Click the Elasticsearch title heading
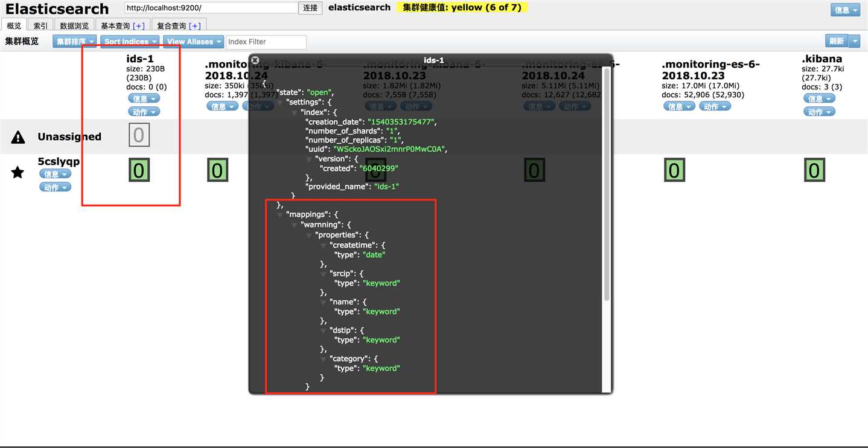 57,8
